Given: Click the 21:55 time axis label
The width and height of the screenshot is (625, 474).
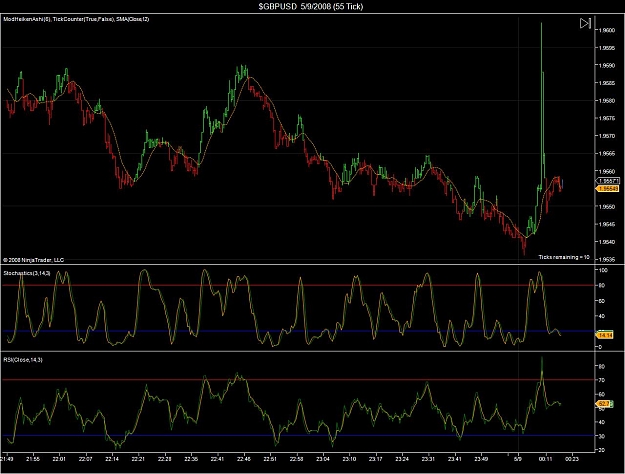Looking at the screenshot, I should 33,459.
